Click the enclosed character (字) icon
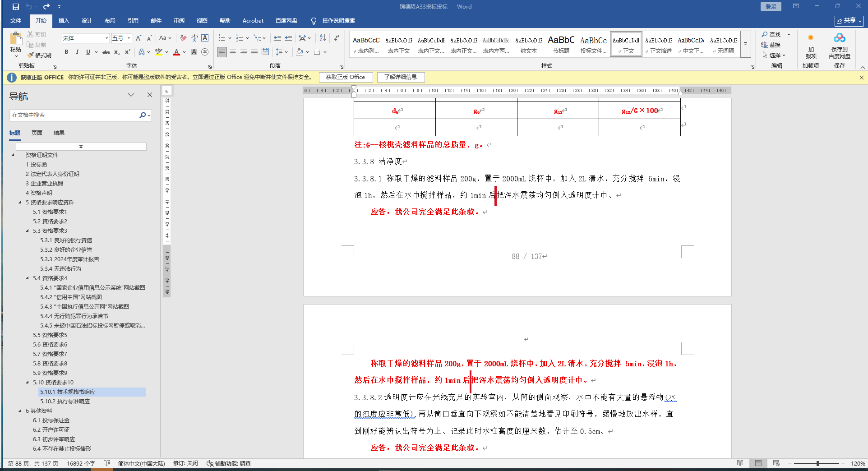Screen dimensions: 868x471 [x=205, y=52]
